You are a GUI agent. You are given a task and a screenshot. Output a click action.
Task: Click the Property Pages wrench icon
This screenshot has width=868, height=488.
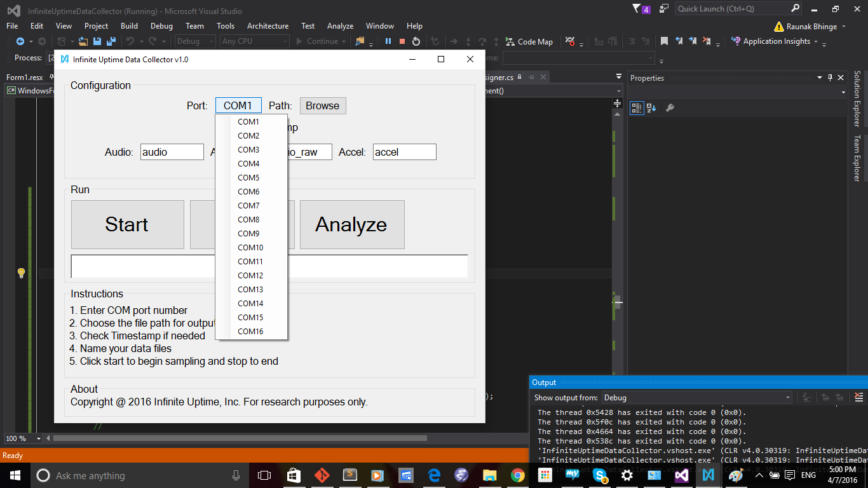670,108
